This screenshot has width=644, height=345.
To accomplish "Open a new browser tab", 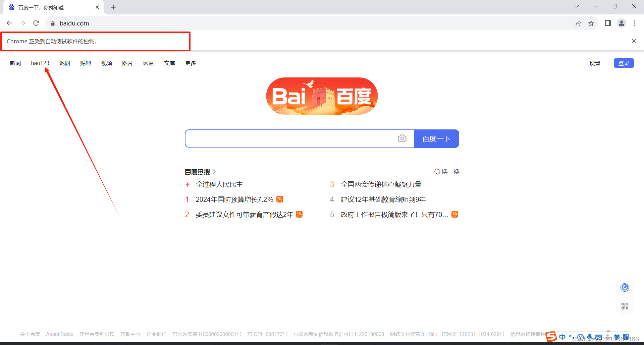I will [x=113, y=7].
